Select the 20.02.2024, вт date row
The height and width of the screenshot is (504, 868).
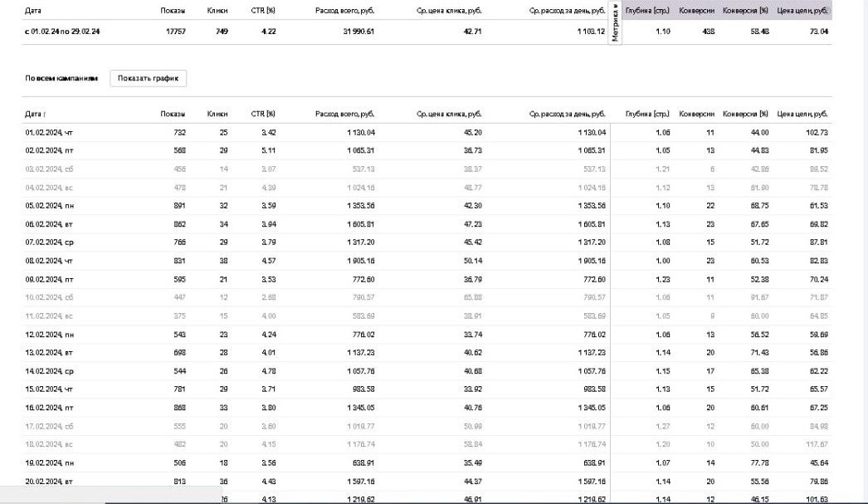point(55,479)
